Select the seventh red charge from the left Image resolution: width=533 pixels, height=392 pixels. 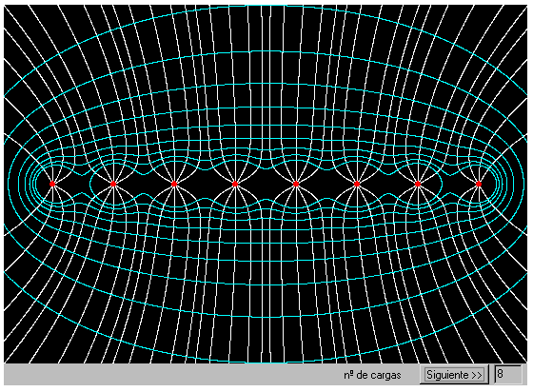coord(418,184)
